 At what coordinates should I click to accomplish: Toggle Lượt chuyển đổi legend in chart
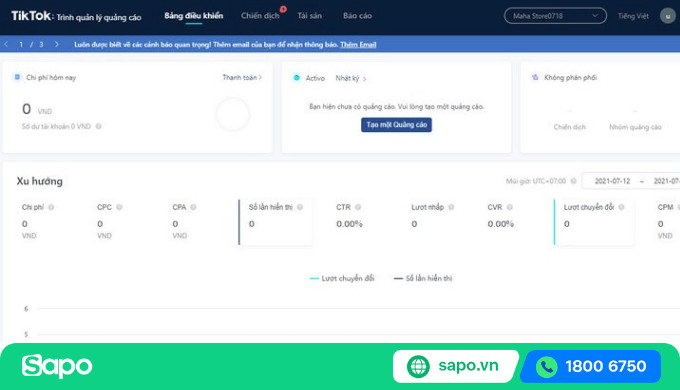click(x=342, y=278)
